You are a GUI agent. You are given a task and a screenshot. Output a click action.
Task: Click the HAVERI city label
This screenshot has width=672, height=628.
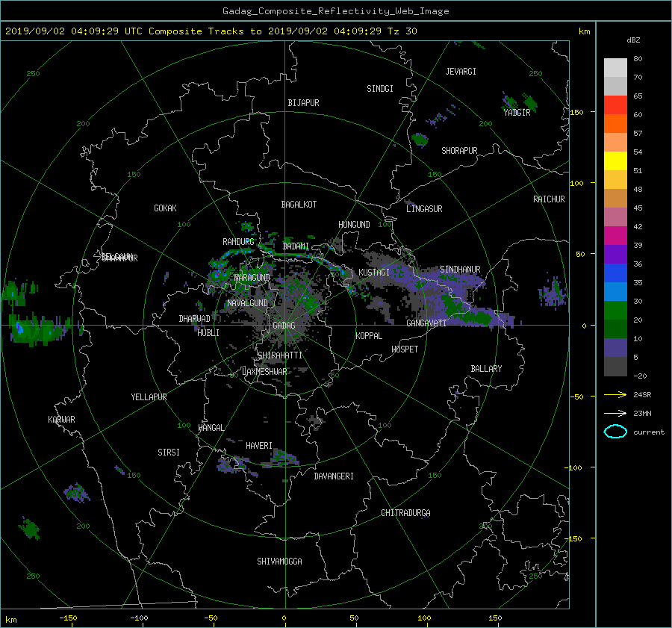point(259,446)
